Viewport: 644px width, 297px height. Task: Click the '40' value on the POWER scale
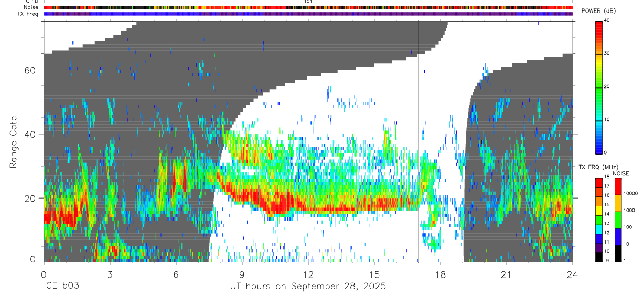[607, 21]
